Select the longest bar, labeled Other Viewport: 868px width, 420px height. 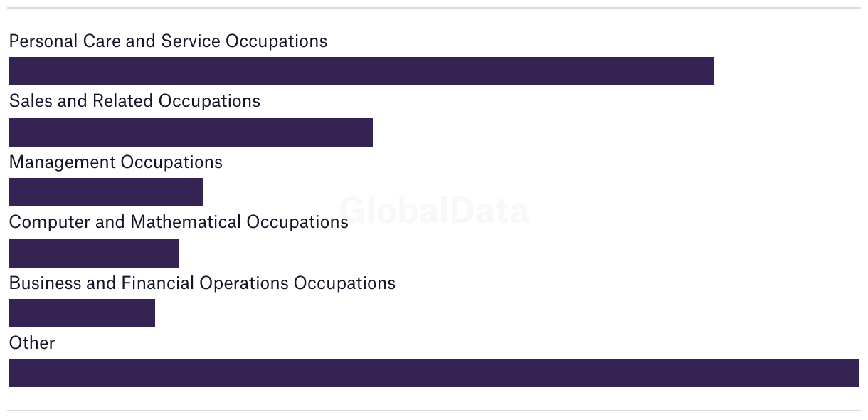click(x=434, y=373)
